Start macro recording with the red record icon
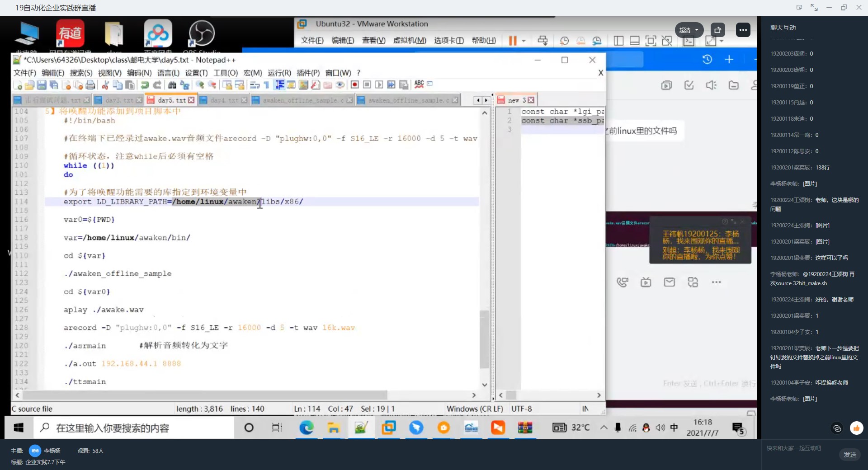This screenshot has height=470, width=868. tap(355, 85)
